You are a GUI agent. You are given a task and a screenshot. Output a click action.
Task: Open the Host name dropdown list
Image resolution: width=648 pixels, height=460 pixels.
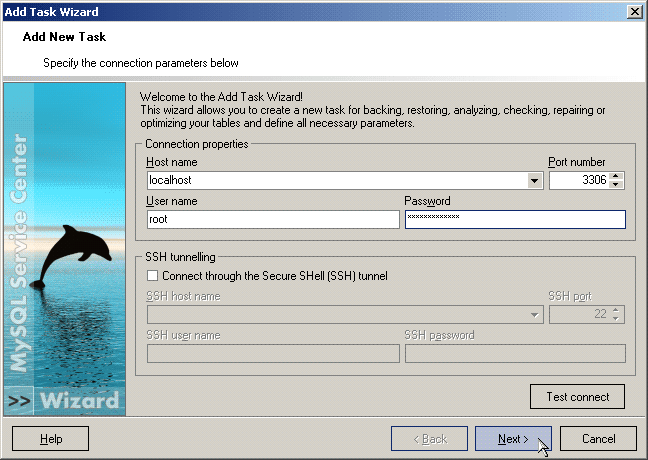(534, 181)
